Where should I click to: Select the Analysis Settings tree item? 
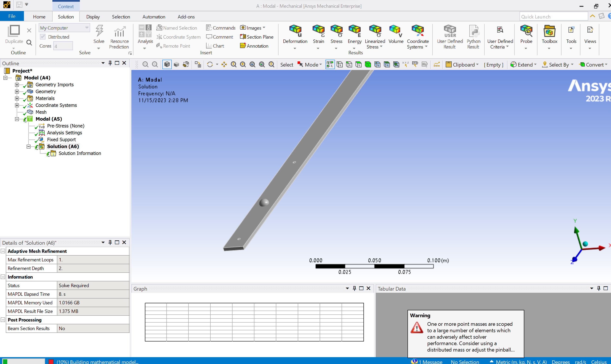[64, 133]
